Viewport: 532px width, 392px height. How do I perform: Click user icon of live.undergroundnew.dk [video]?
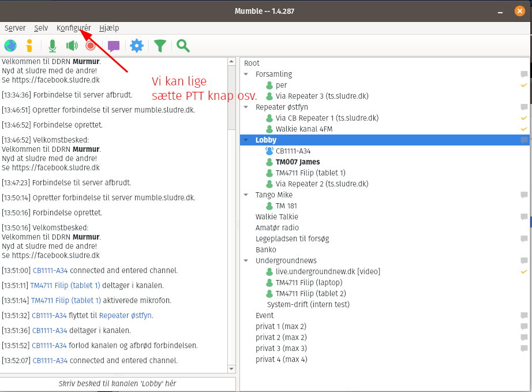click(x=269, y=271)
